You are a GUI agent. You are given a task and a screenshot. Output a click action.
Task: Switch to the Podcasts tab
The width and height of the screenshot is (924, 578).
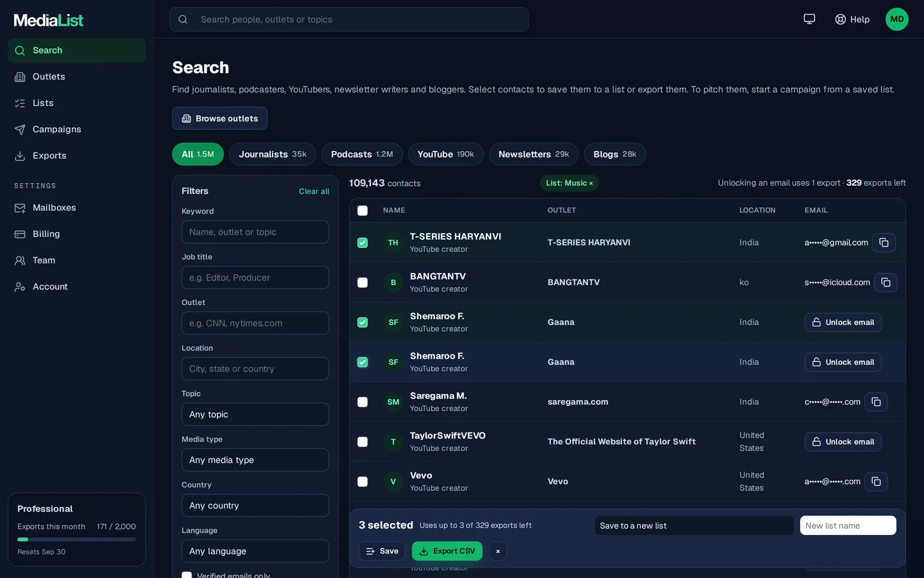pyautogui.click(x=362, y=154)
